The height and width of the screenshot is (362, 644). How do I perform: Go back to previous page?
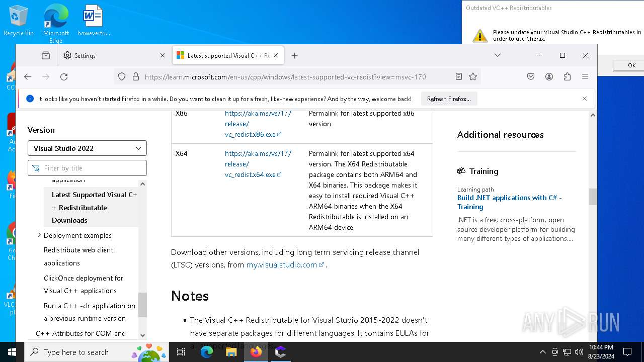(28, 76)
